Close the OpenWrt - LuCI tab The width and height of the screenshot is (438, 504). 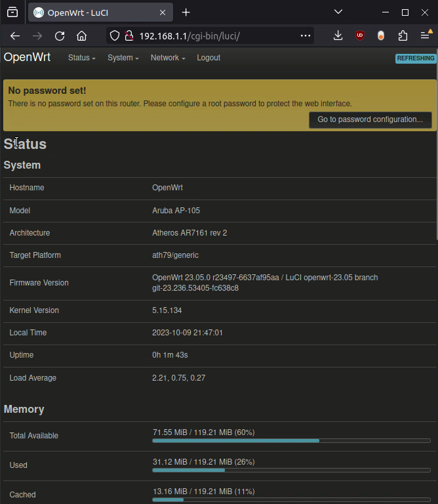point(163,12)
